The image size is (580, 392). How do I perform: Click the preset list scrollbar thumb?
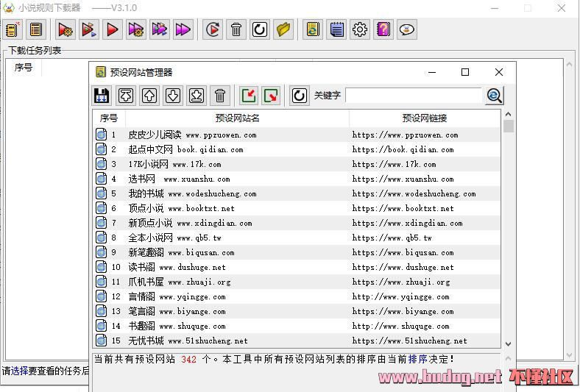tap(509, 126)
